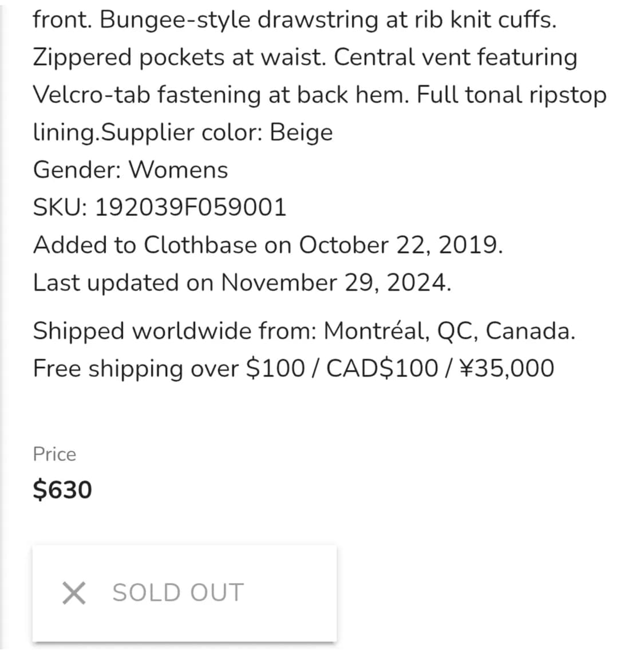Select the Price label text
The width and height of the screenshot is (644, 657).
pyautogui.click(x=54, y=454)
